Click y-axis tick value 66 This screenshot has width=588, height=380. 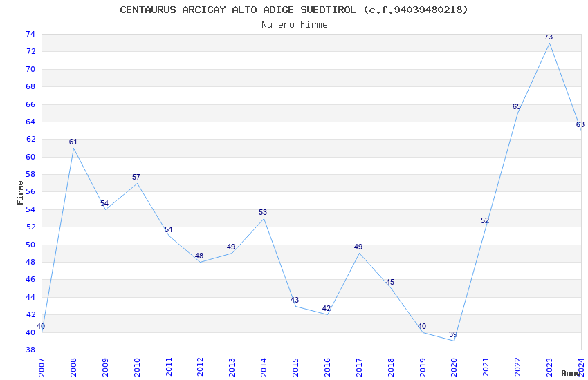tap(30, 104)
